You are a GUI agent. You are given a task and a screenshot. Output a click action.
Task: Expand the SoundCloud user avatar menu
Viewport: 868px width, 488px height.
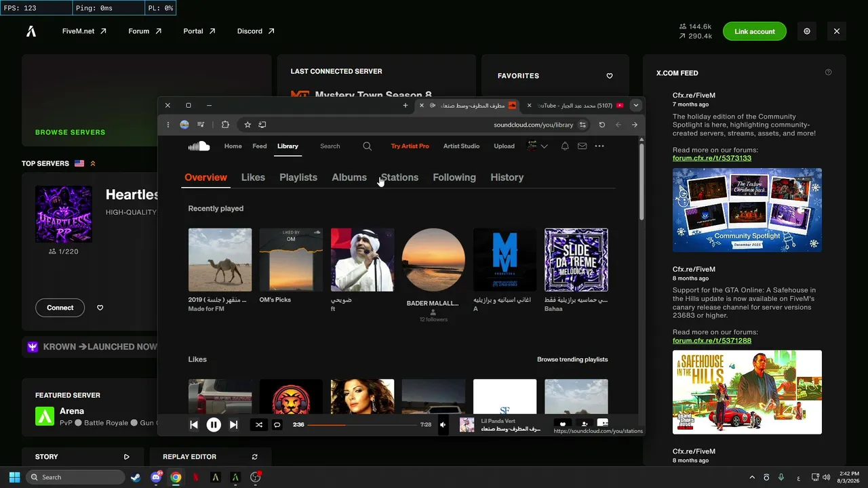click(x=538, y=146)
